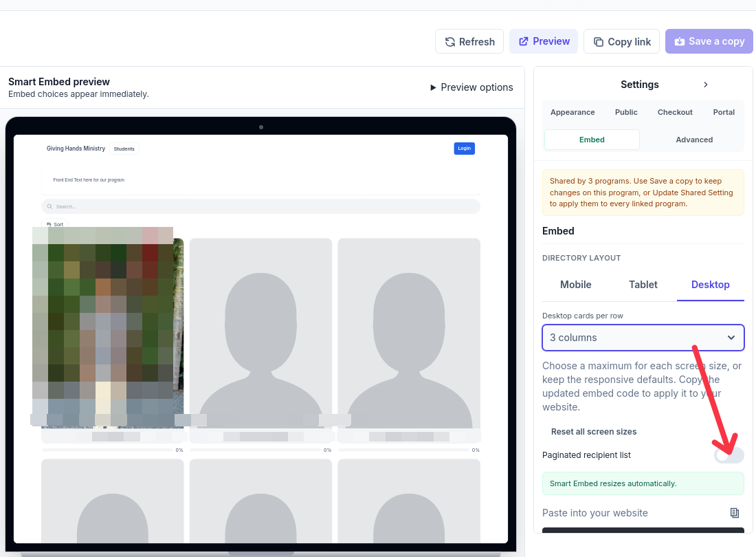This screenshot has height=557, width=756.
Task: Click the search magnifier icon in preview
Action: point(49,206)
